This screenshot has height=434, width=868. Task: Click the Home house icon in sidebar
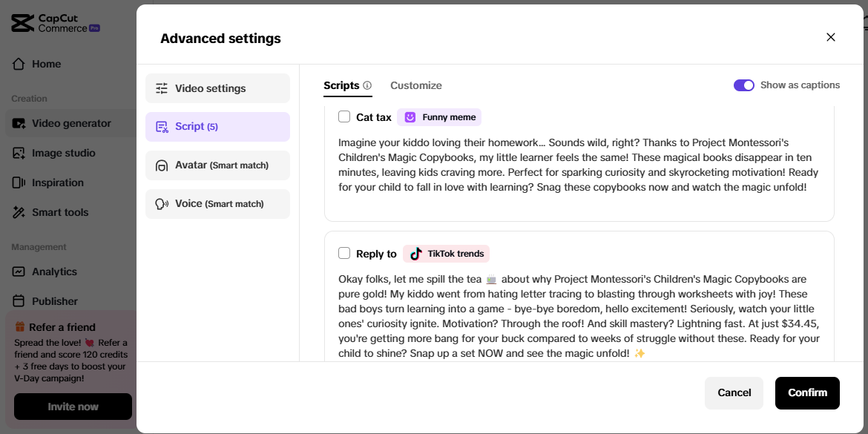[x=19, y=65]
